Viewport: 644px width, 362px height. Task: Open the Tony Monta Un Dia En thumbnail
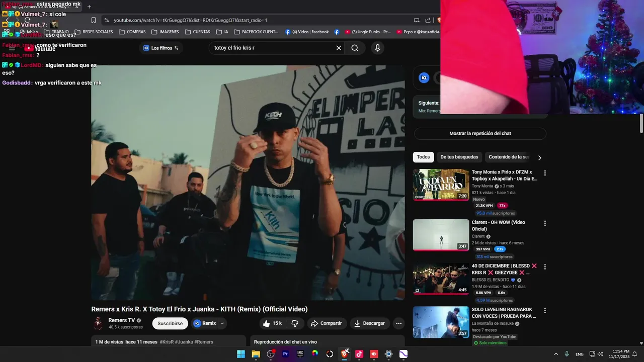click(x=441, y=185)
